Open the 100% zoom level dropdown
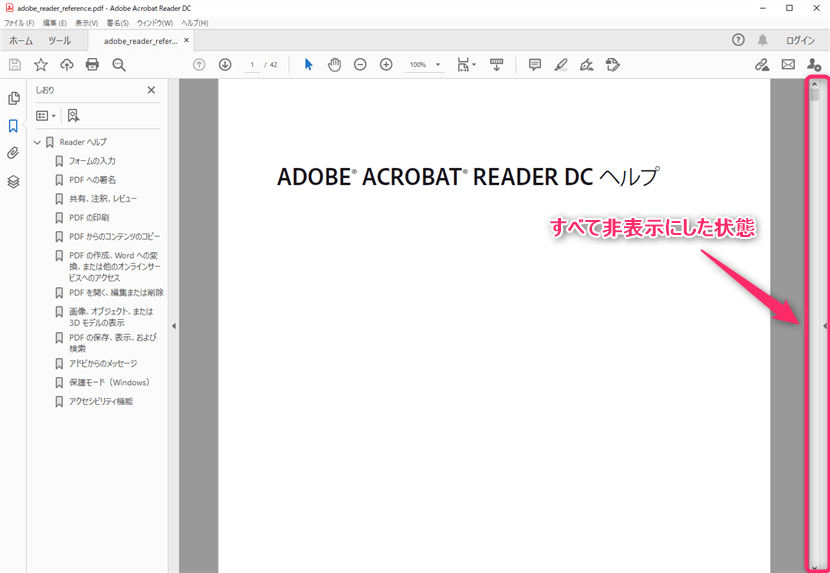The width and height of the screenshot is (830, 573). 425,65
